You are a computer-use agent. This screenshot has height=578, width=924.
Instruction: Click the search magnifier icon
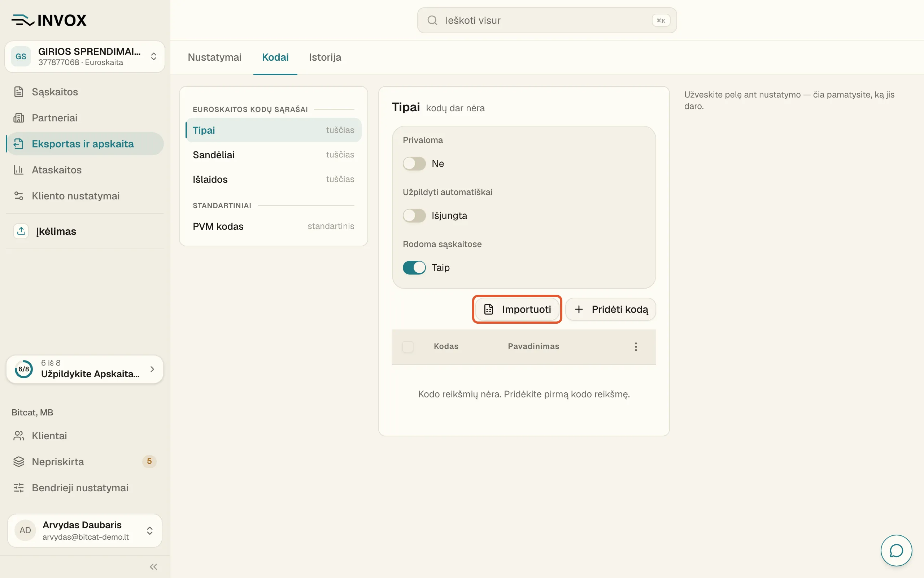click(432, 20)
